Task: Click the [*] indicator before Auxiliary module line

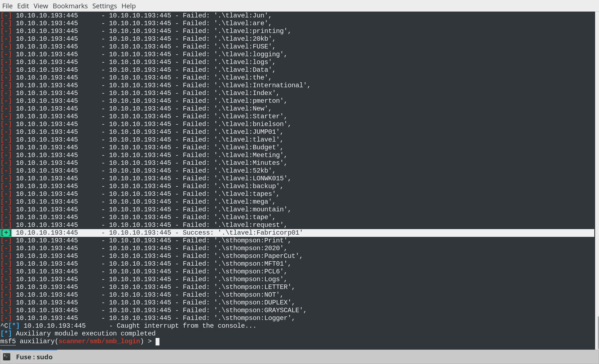Action: (6, 333)
